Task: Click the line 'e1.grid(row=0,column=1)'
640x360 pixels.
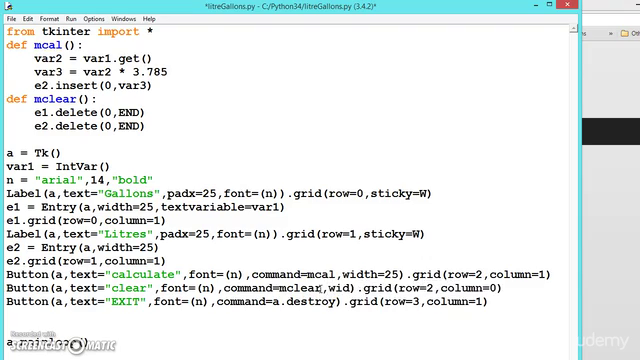Action: [86, 220]
